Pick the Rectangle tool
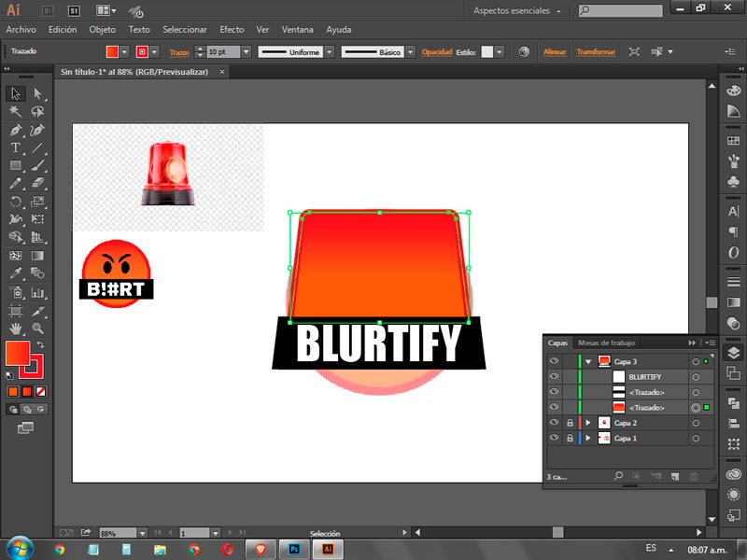This screenshot has height=560, width=747. point(16,166)
